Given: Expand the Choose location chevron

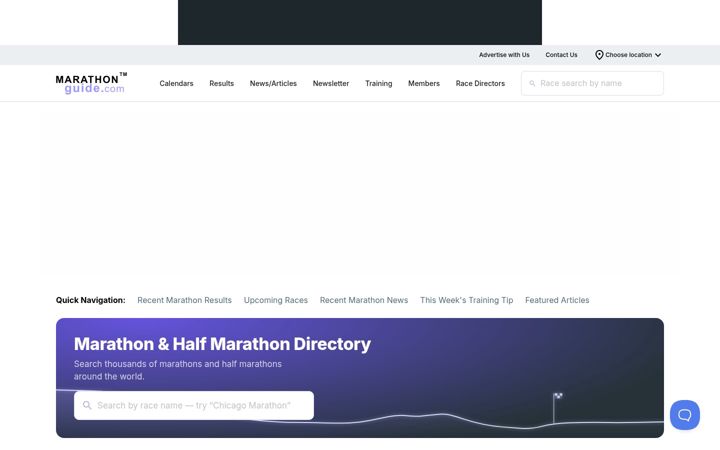Looking at the screenshot, I should tap(658, 55).
